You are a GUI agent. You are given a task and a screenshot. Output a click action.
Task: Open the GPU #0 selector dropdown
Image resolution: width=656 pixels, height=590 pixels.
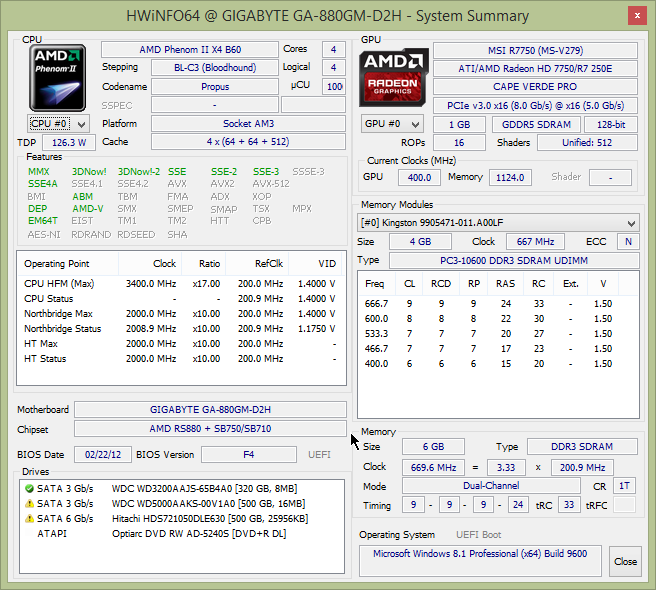[x=392, y=124]
